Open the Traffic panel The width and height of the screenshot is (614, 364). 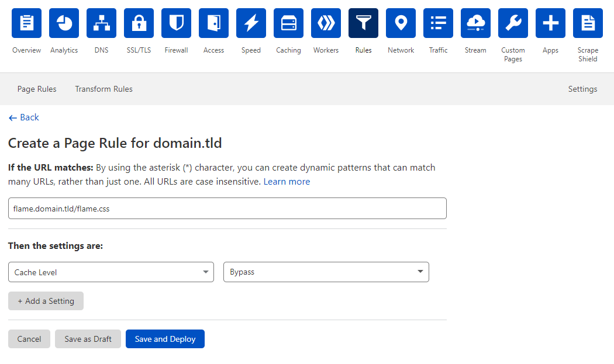tap(438, 23)
